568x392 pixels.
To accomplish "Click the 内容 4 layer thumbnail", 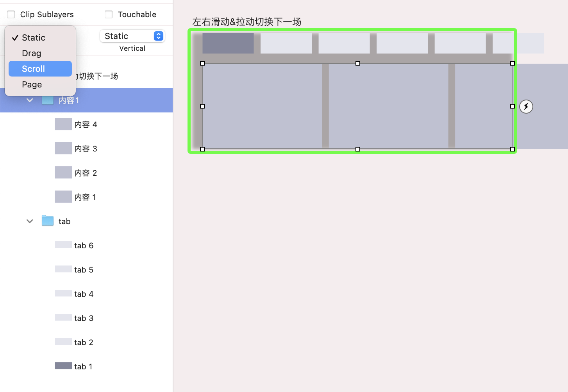I will pos(63,124).
